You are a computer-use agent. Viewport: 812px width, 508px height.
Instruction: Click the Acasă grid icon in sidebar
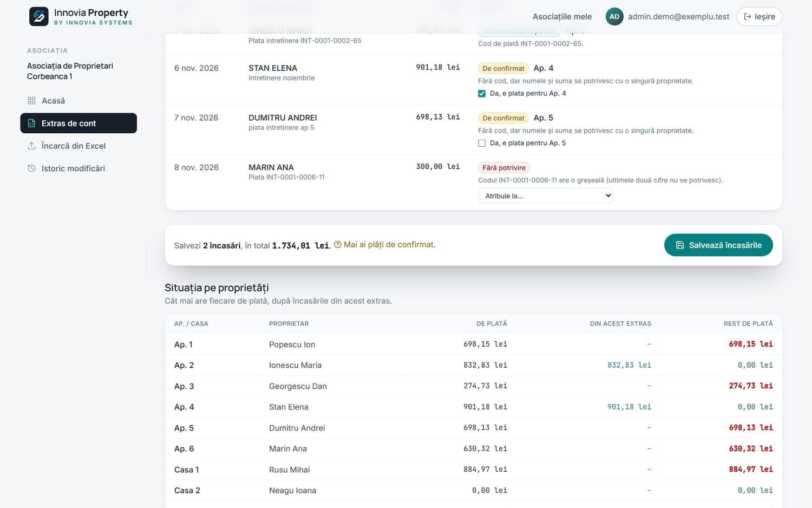coord(31,101)
